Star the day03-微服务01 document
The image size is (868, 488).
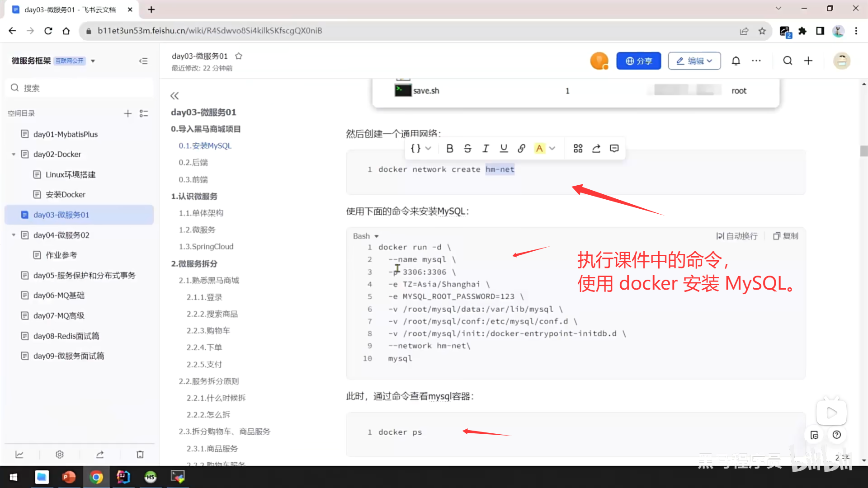coord(239,56)
